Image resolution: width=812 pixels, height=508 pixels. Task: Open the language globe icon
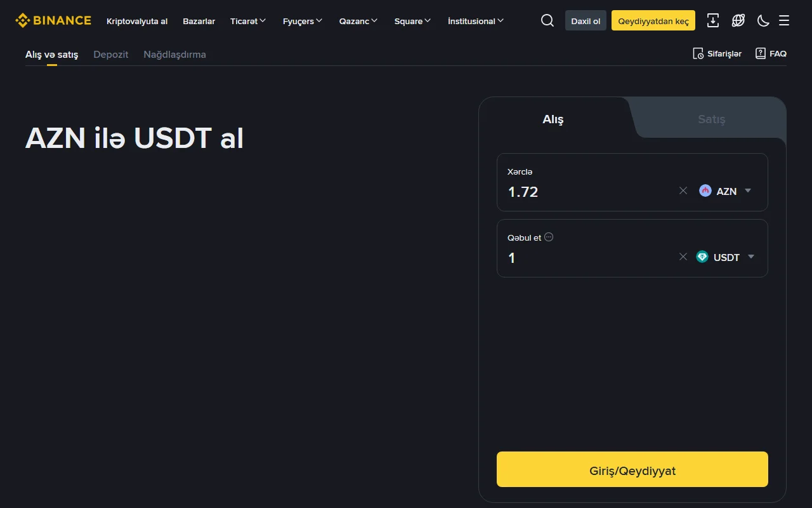point(738,21)
